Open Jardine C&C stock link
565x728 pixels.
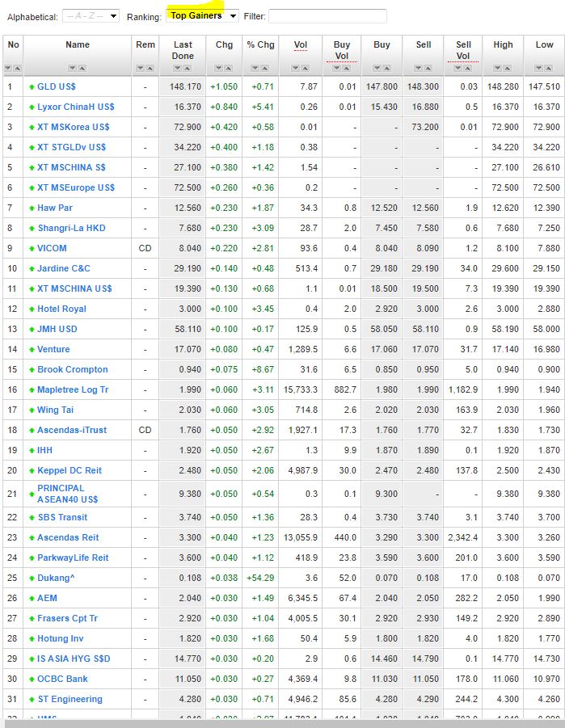coord(64,268)
